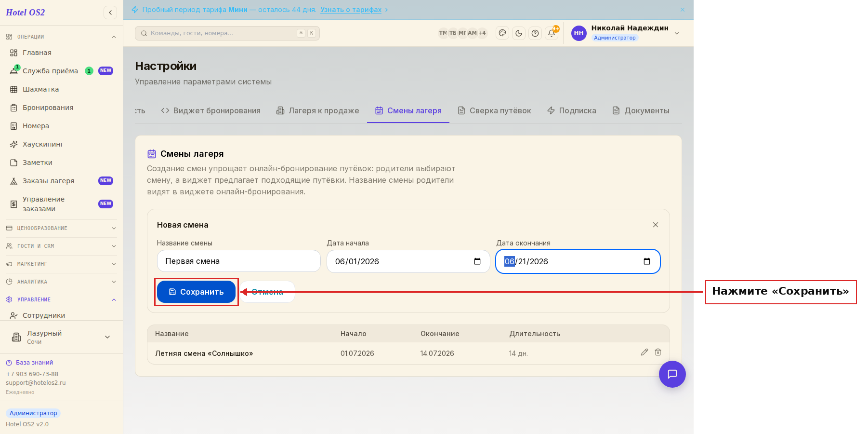
Task: Open Сотрудники in sidebar
Action: (x=61, y=315)
